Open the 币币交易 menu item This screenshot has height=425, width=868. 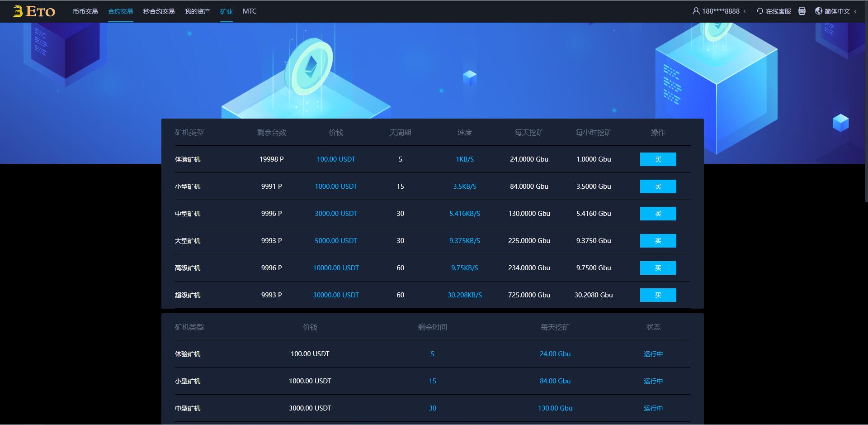point(85,11)
